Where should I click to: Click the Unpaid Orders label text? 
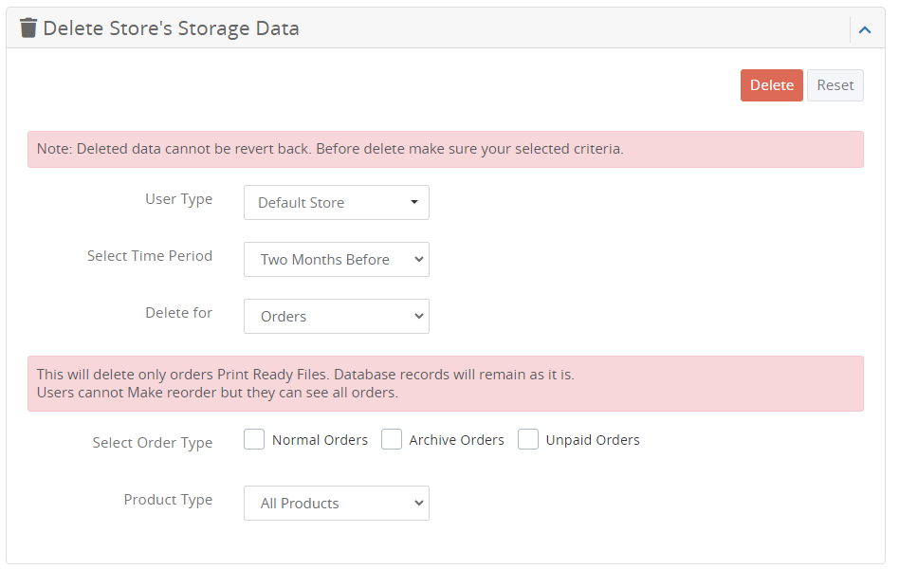593,439
